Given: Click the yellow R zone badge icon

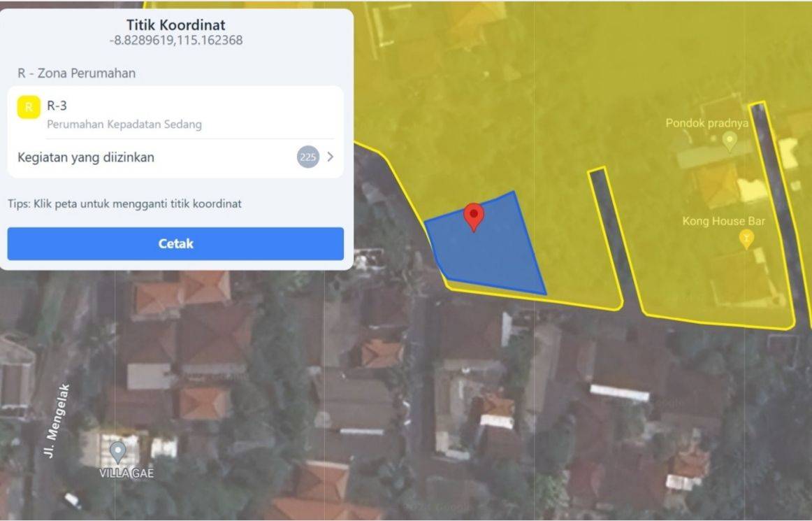Looking at the screenshot, I should point(29,107).
